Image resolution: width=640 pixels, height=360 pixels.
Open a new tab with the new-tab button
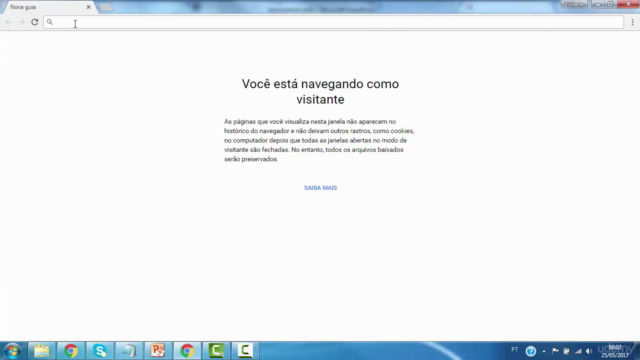106,7
